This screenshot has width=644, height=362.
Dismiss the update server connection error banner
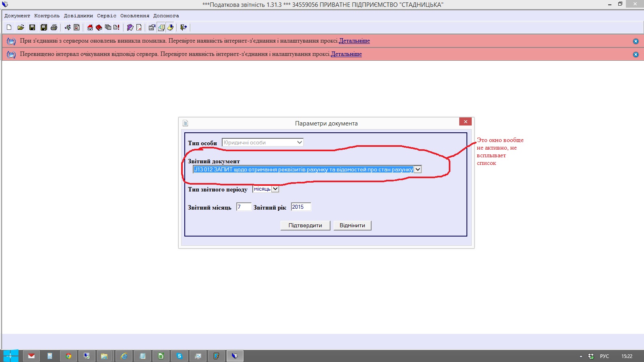636,41
